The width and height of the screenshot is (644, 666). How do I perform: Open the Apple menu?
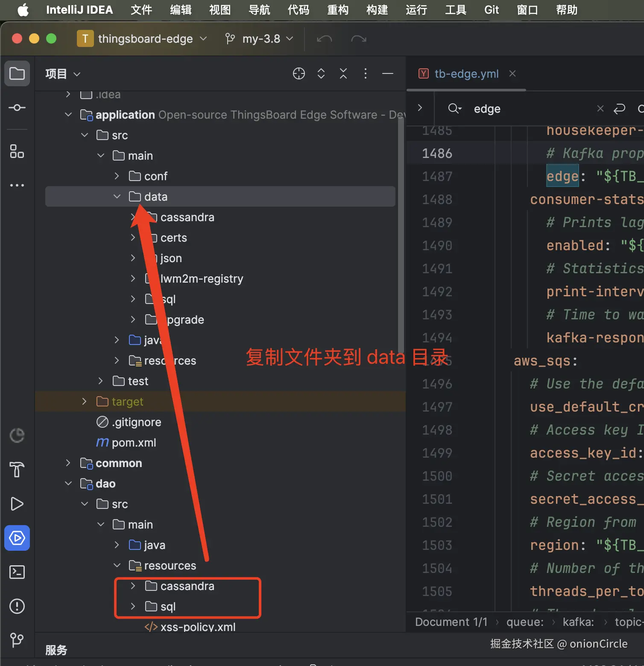click(x=23, y=10)
